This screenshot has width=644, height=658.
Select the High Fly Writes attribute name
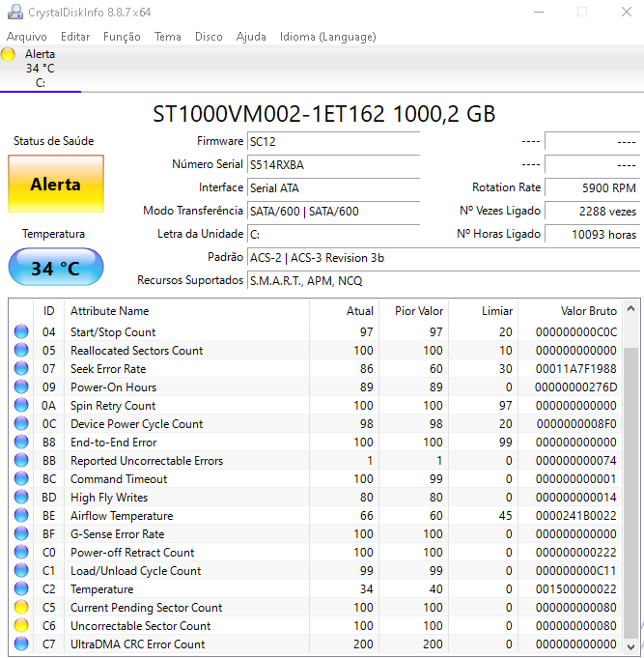pos(109,498)
